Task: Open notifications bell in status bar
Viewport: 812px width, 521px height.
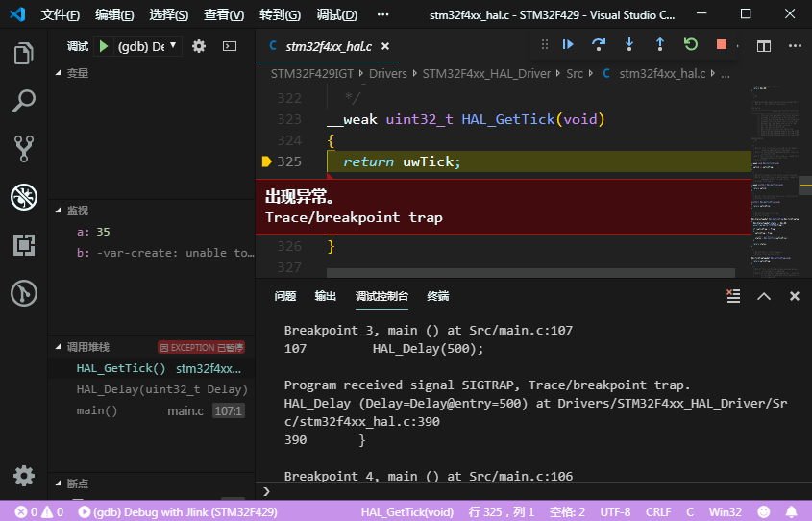Action: (791, 511)
